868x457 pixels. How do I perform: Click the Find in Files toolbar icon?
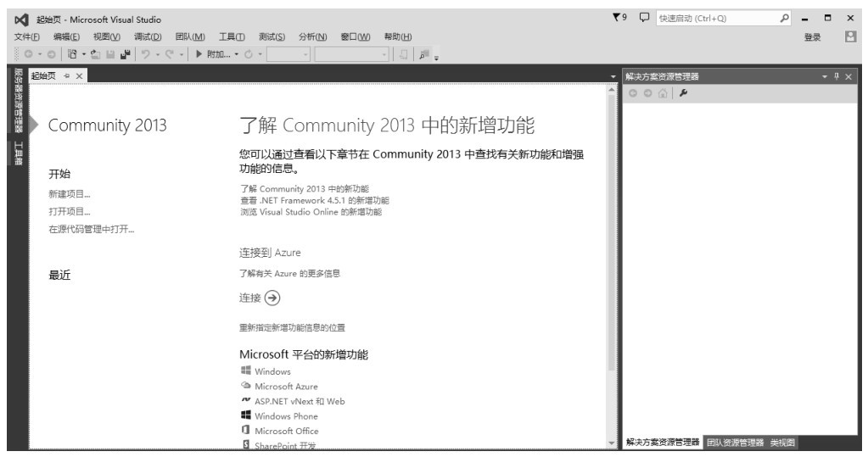424,54
